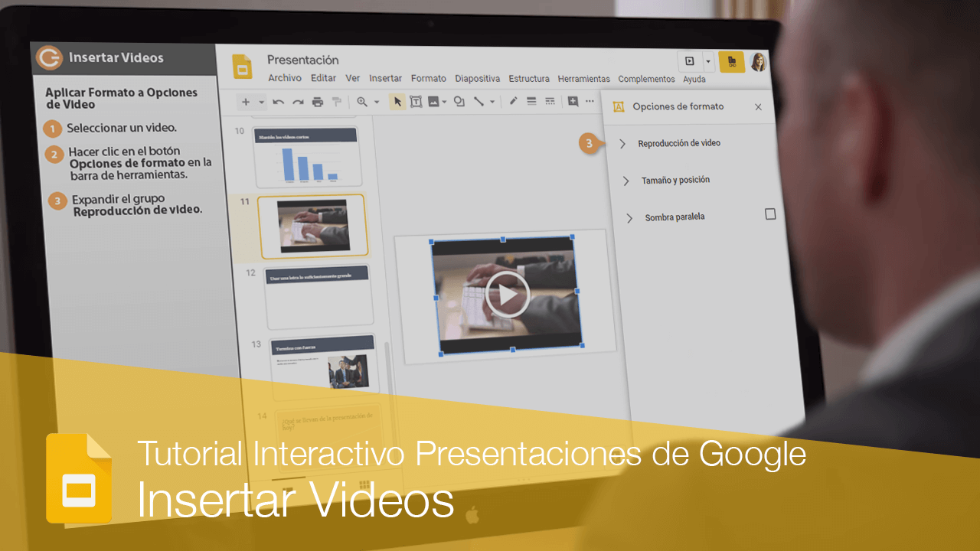Click the Google Slides home logo
The width and height of the screenshot is (980, 551).
tap(243, 67)
